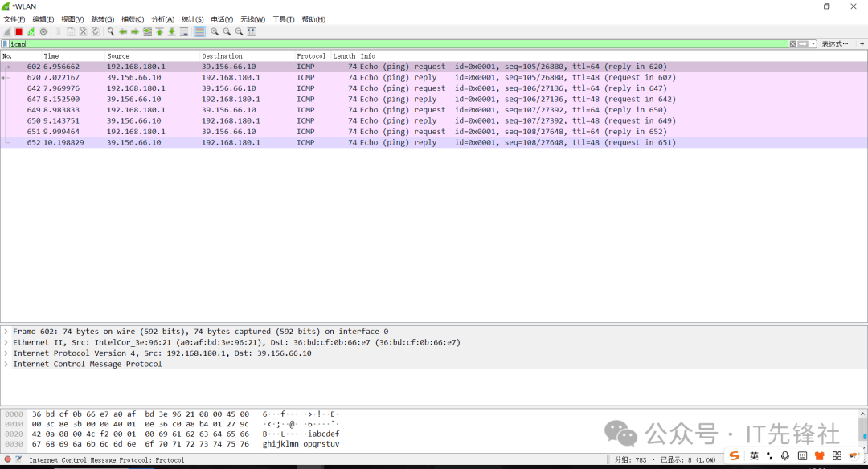Toggle packet list colorization
The width and height of the screenshot is (868, 469).
pos(199,31)
